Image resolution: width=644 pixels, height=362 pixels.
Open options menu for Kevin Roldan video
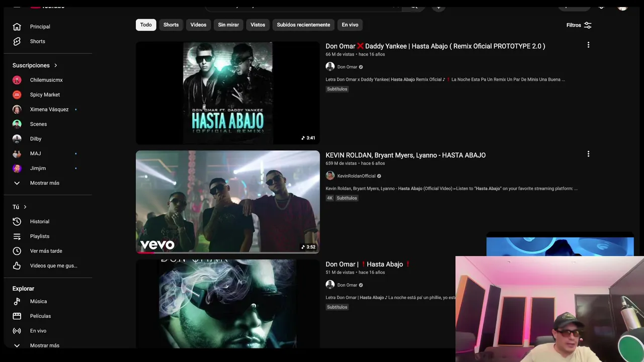pyautogui.click(x=588, y=154)
